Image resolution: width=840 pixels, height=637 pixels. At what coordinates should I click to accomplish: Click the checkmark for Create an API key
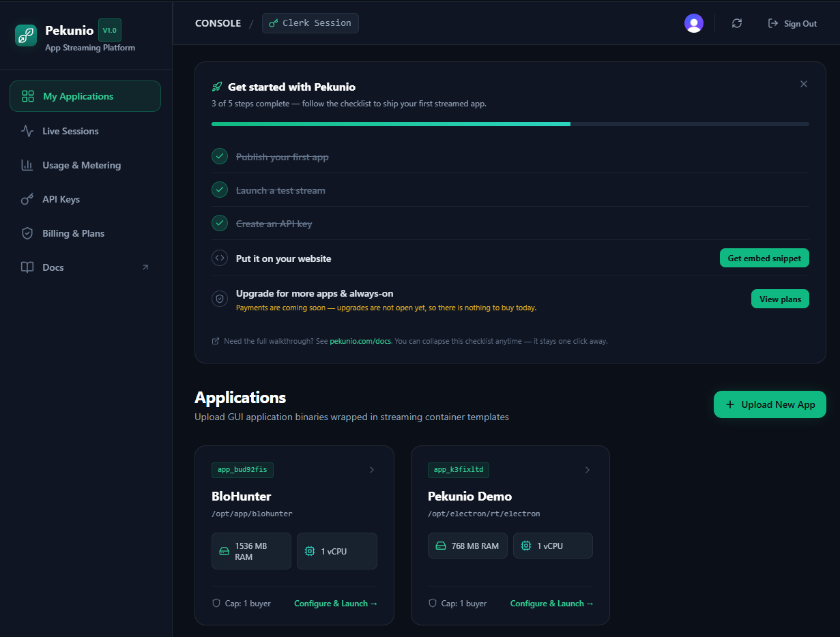[x=220, y=223]
